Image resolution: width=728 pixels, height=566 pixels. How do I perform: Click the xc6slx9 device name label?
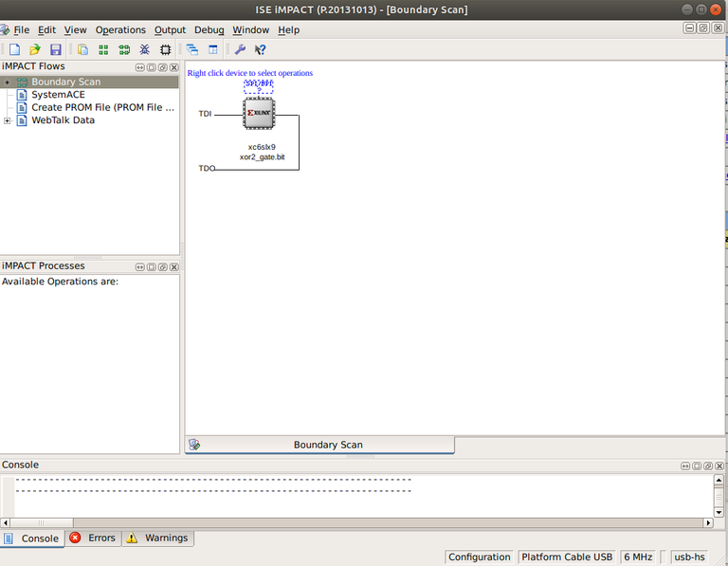(x=262, y=147)
